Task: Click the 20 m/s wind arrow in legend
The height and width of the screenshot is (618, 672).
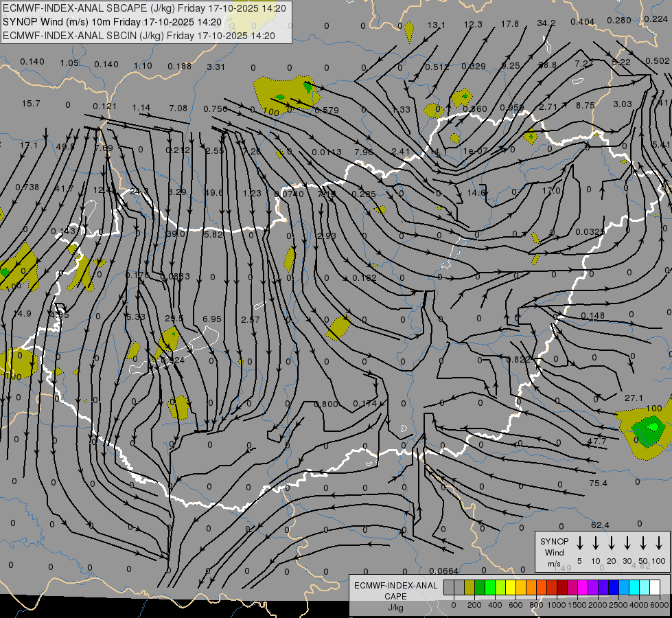Action: [612, 543]
